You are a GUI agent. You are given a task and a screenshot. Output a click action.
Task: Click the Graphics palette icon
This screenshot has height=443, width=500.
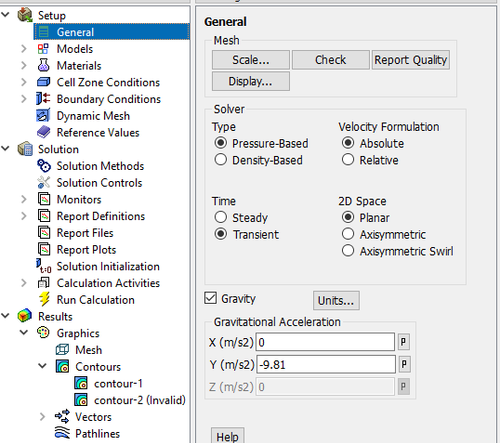43,333
